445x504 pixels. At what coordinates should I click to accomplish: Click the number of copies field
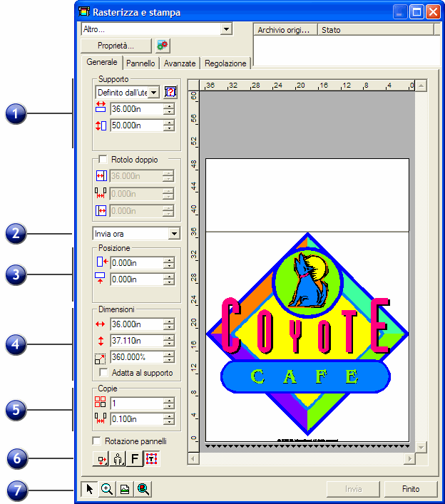(136, 403)
